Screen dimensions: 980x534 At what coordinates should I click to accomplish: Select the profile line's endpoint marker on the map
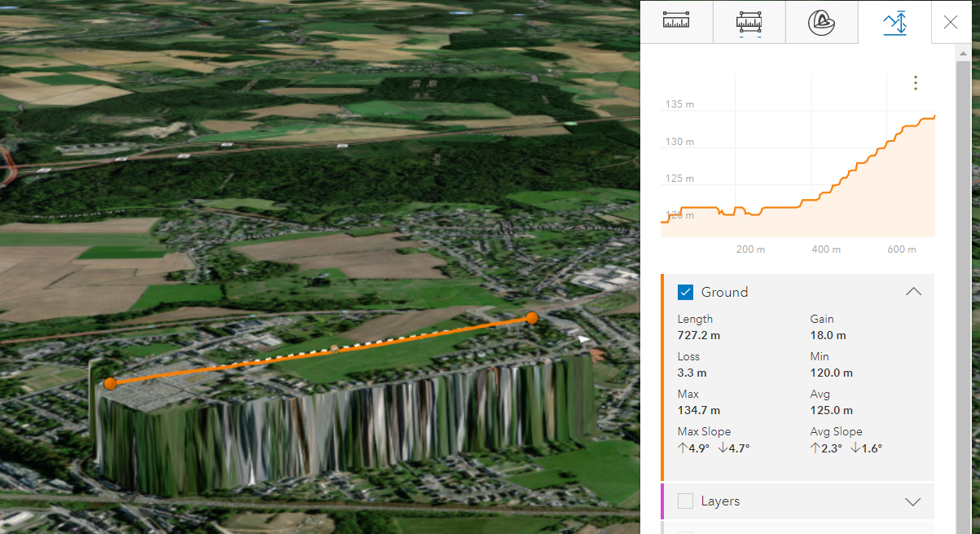tap(531, 319)
